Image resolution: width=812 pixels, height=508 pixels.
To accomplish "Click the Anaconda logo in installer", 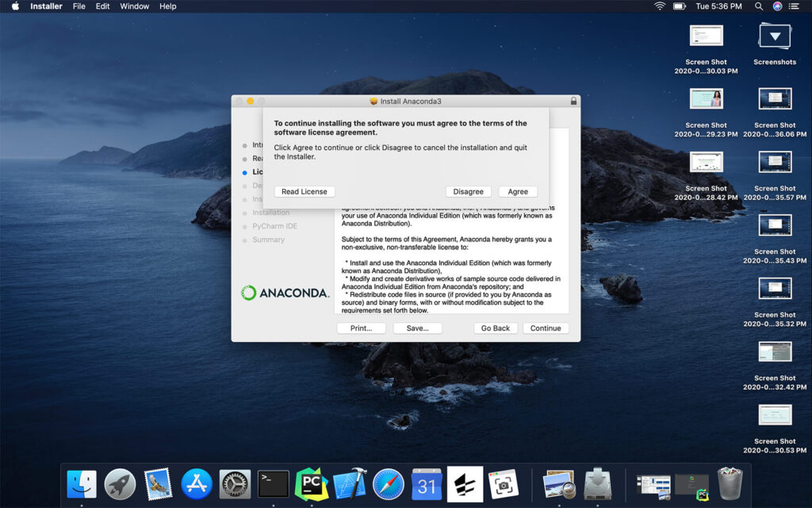I will click(x=285, y=293).
